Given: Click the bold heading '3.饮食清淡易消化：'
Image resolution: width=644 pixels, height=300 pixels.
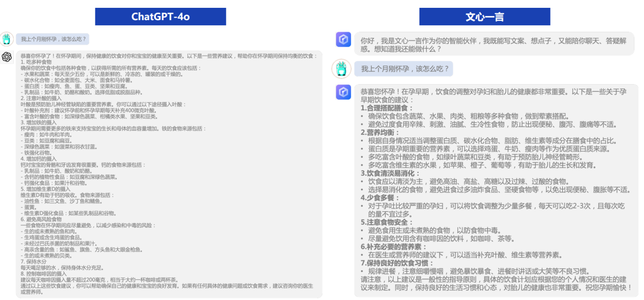Looking at the screenshot, I should click(x=390, y=173).
